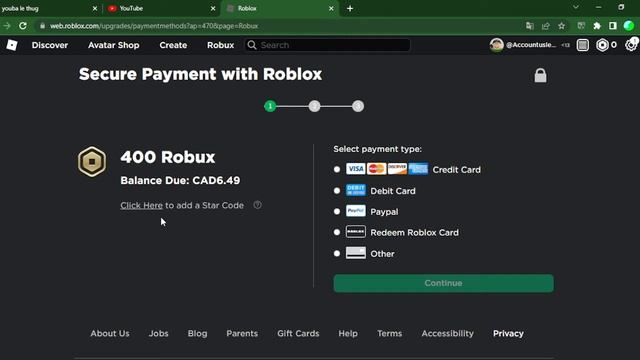Open the Robux balance icon

click(602, 45)
